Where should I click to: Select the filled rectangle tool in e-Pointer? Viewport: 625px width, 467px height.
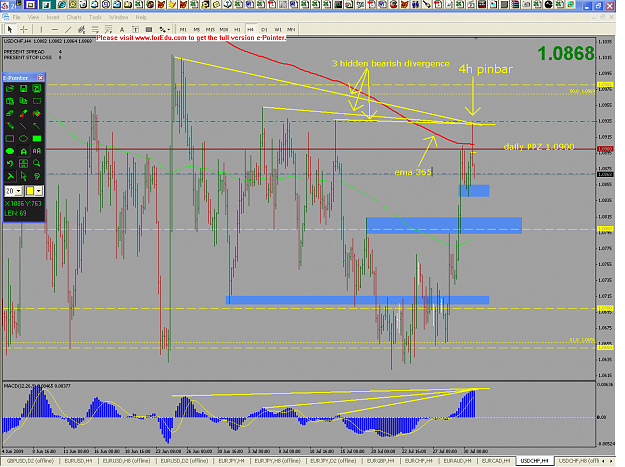37,139
